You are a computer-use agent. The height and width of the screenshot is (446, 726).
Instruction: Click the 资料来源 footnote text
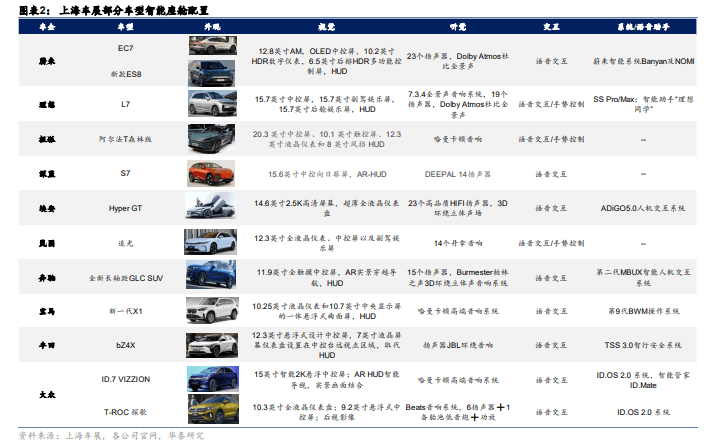click(x=111, y=436)
